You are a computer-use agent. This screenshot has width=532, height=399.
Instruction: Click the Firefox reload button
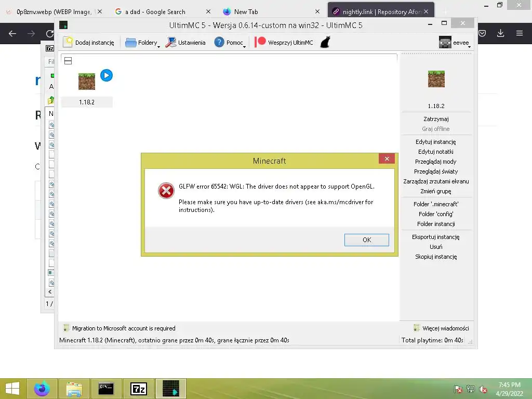click(49, 34)
